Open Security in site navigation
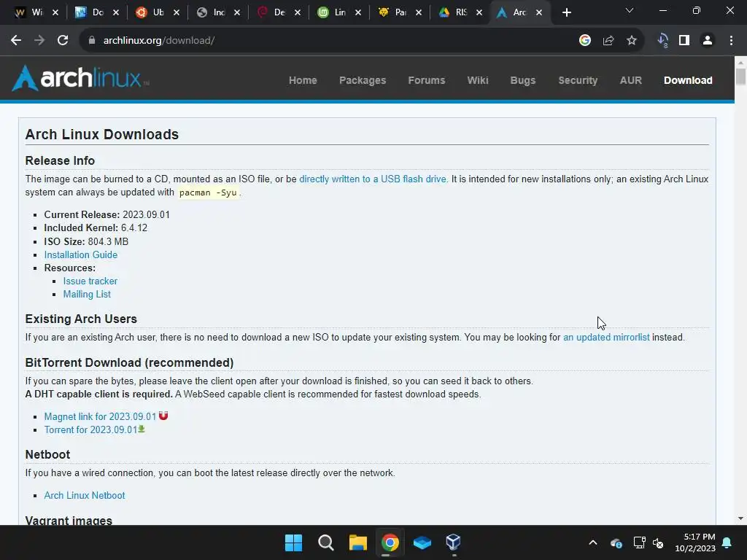The height and width of the screenshot is (560, 747). click(578, 80)
